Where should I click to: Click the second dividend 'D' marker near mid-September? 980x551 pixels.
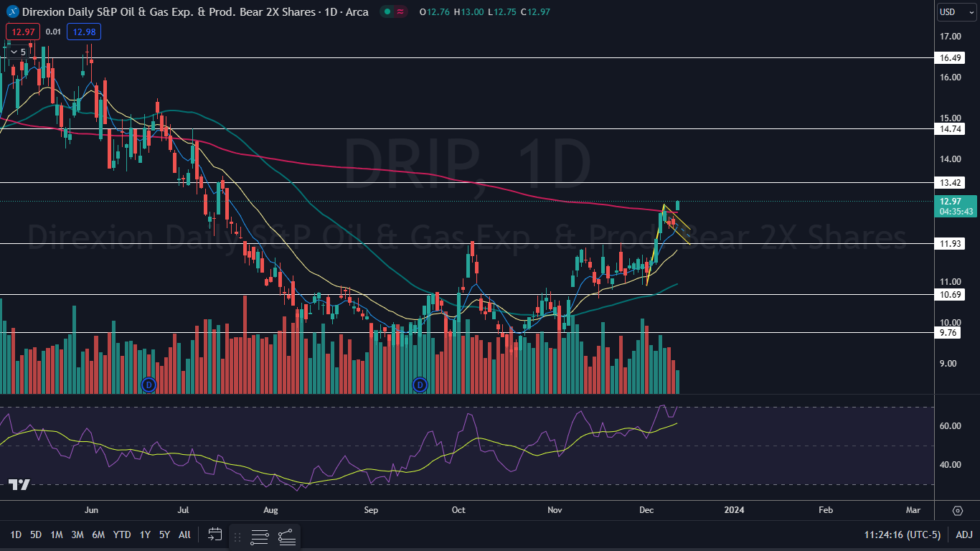pyautogui.click(x=420, y=385)
